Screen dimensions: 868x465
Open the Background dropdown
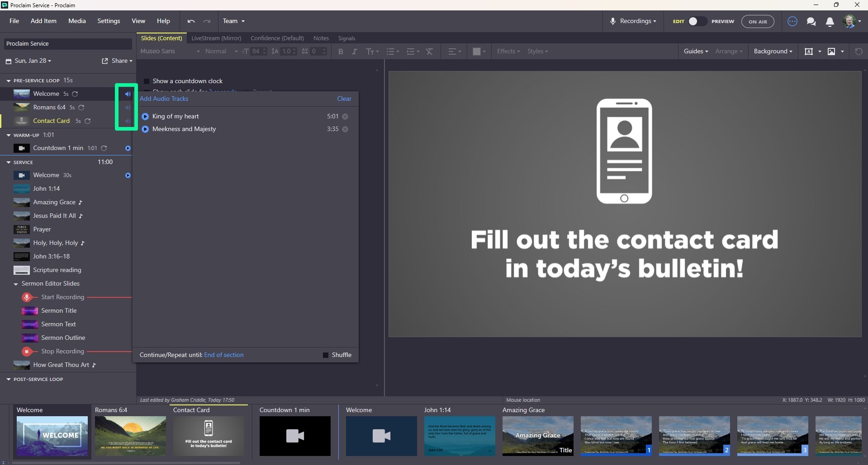tap(773, 51)
